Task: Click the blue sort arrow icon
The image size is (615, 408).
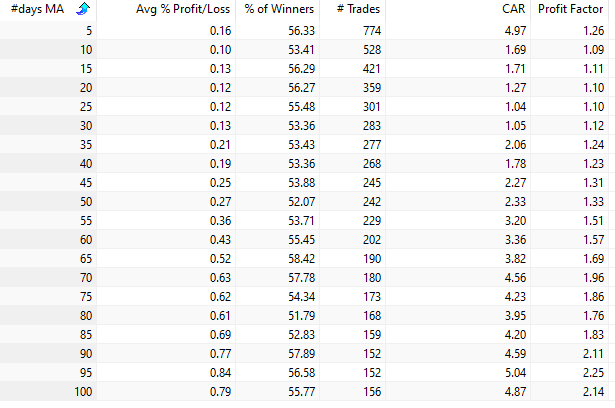Action: pyautogui.click(x=82, y=10)
